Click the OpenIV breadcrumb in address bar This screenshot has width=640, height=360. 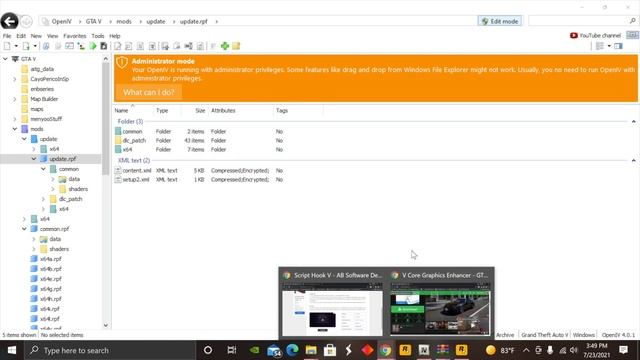click(x=61, y=21)
